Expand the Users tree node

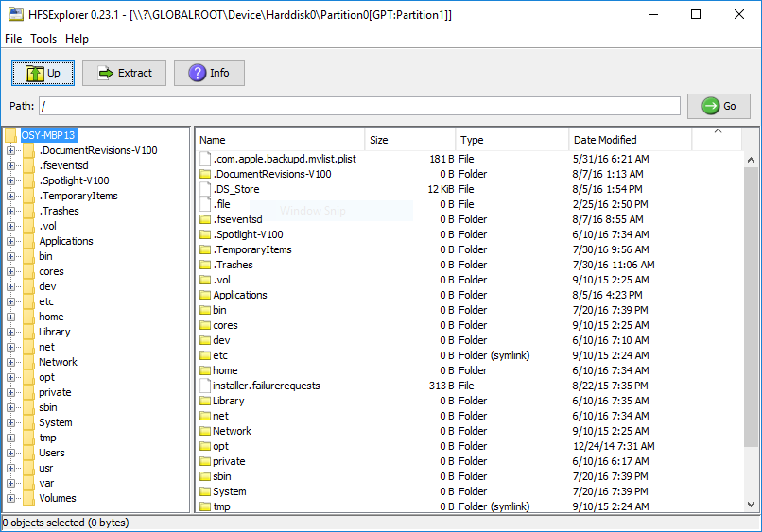click(10, 453)
